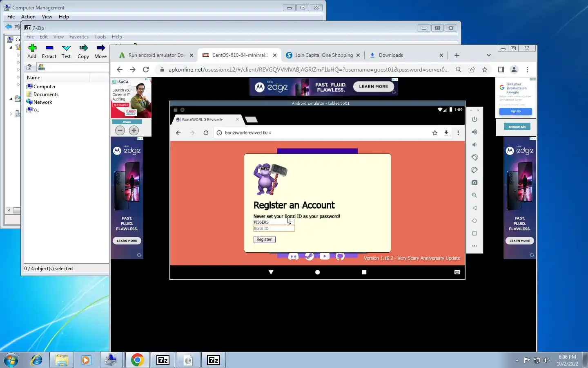Reload the bonziworldrevived.tk page in Android browser

coord(206,133)
